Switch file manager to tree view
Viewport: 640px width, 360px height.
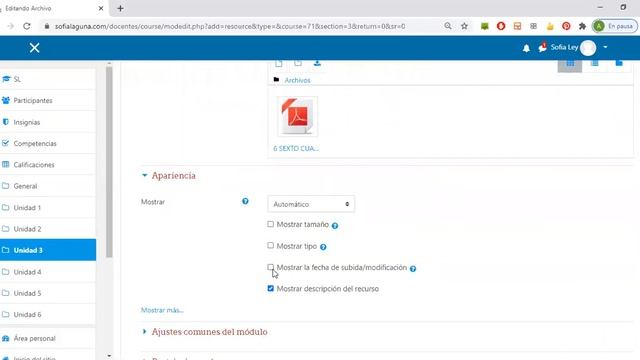(x=619, y=64)
